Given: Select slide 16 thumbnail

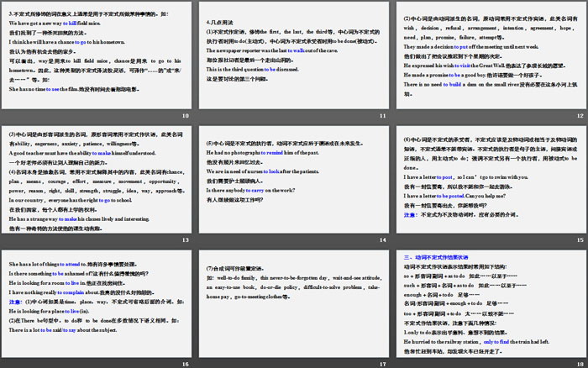Looking at the screenshot, I should click(x=97, y=303).
